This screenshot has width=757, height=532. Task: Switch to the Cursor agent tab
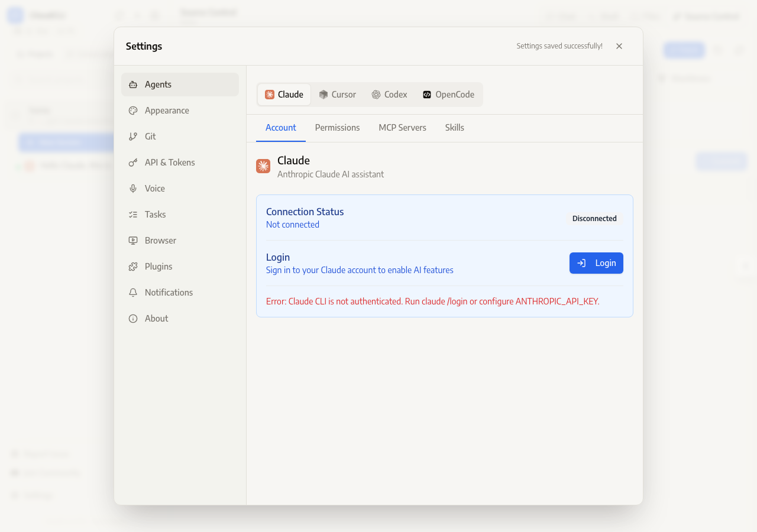(x=337, y=95)
